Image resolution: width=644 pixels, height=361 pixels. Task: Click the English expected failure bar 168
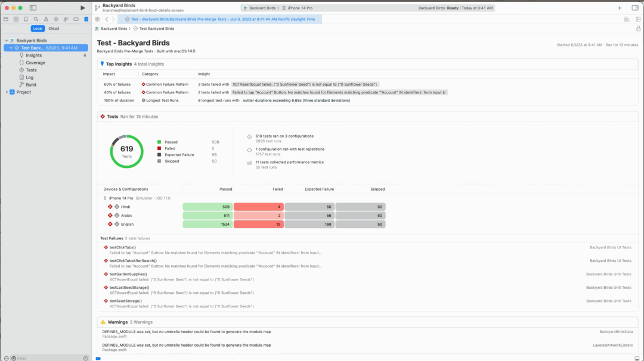tap(309, 225)
